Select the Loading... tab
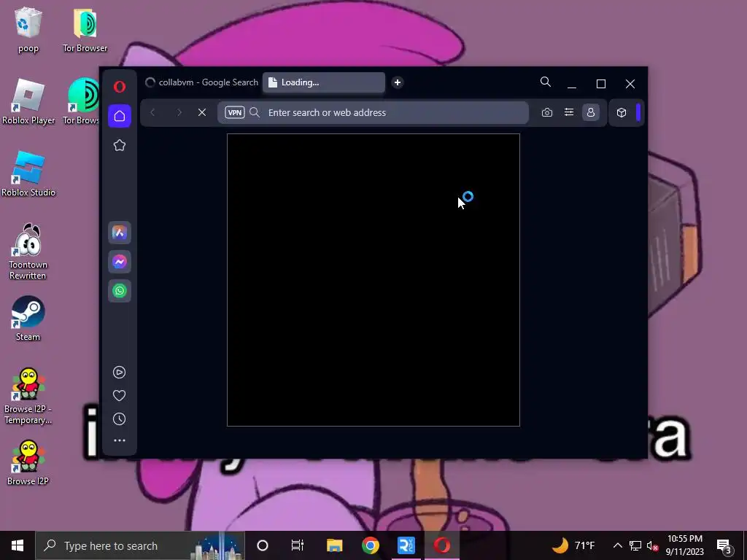This screenshot has width=747, height=560. coord(323,82)
